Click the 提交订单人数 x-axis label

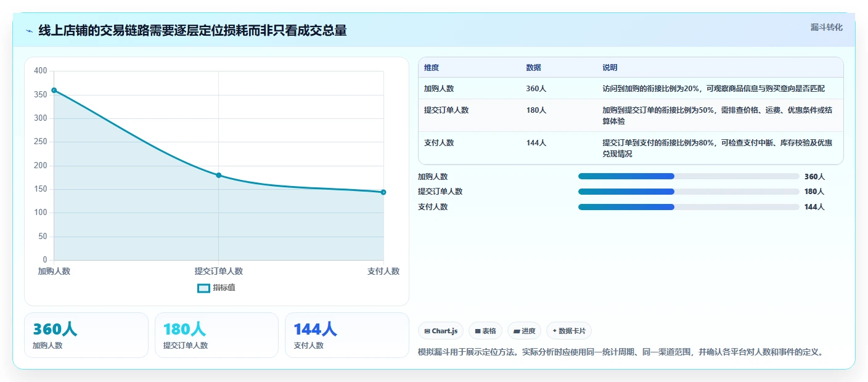click(219, 271)
